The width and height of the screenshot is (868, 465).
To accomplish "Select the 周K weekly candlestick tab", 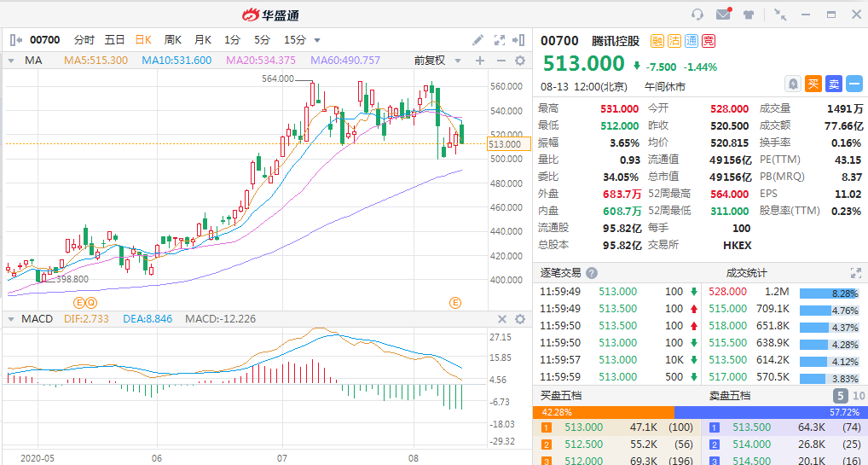I will pos(173,40).
